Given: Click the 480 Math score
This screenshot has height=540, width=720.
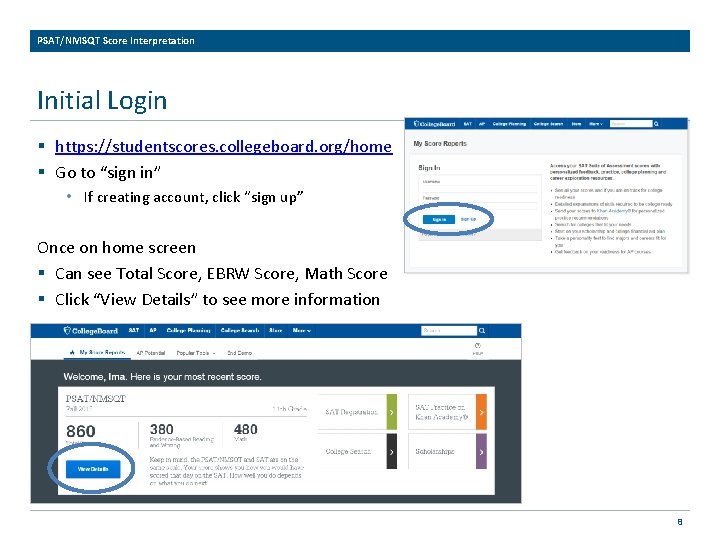Looking at the screenshot, I should [246, 429].
